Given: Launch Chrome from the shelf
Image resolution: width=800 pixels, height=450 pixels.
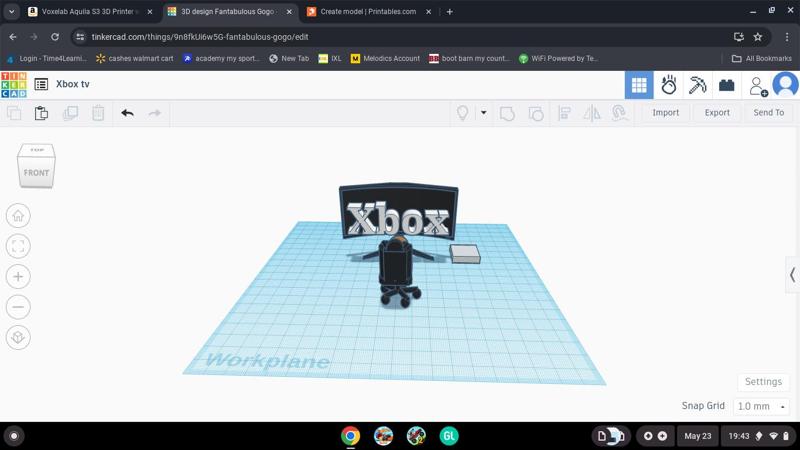Looking at the screenshot, I should click(351, 436).
